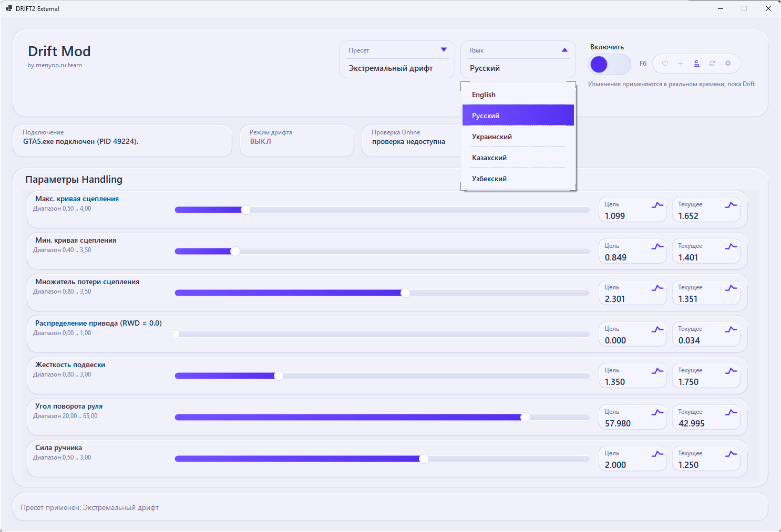Open the Пресет dropdown arrow
781x532 pixels.
444,50
